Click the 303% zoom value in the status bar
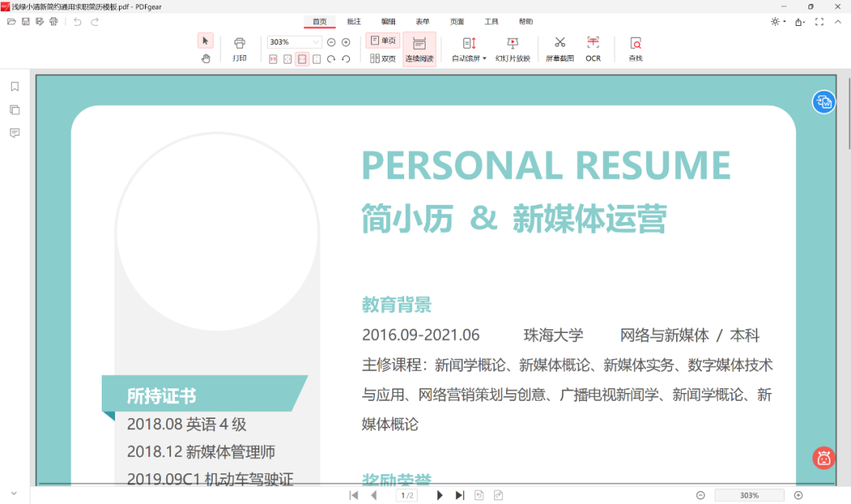Viewport: 851px width, 504px height. coord(749,495)
